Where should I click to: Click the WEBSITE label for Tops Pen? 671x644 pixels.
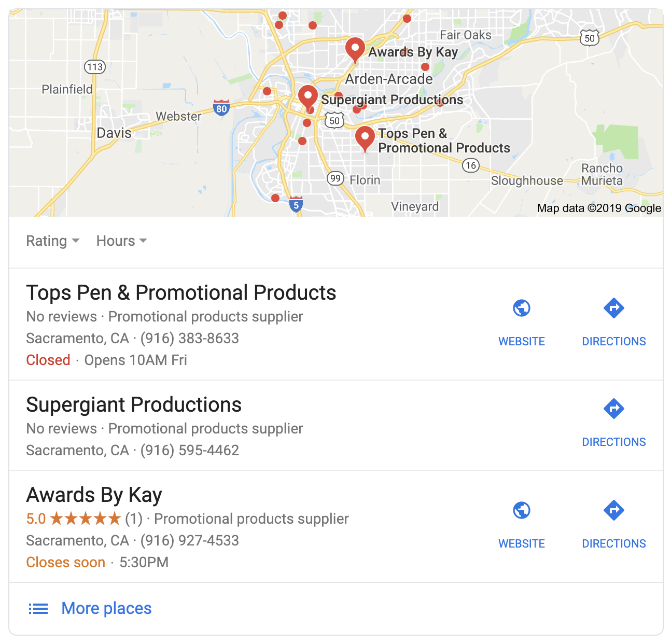tap(522, 342)
